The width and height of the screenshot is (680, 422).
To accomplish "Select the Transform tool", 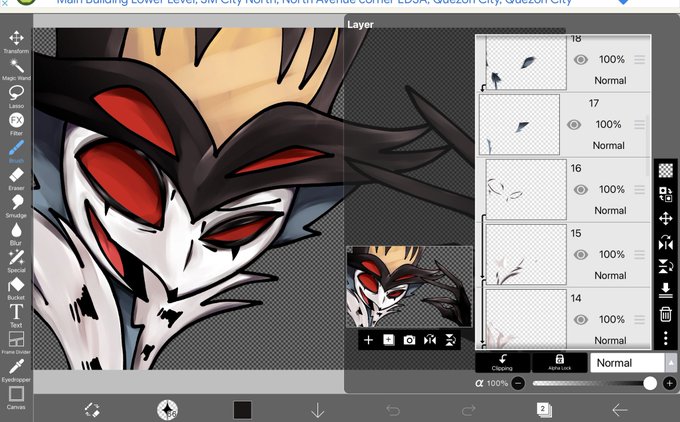I will pyautogui.click(x=16, y=42).
